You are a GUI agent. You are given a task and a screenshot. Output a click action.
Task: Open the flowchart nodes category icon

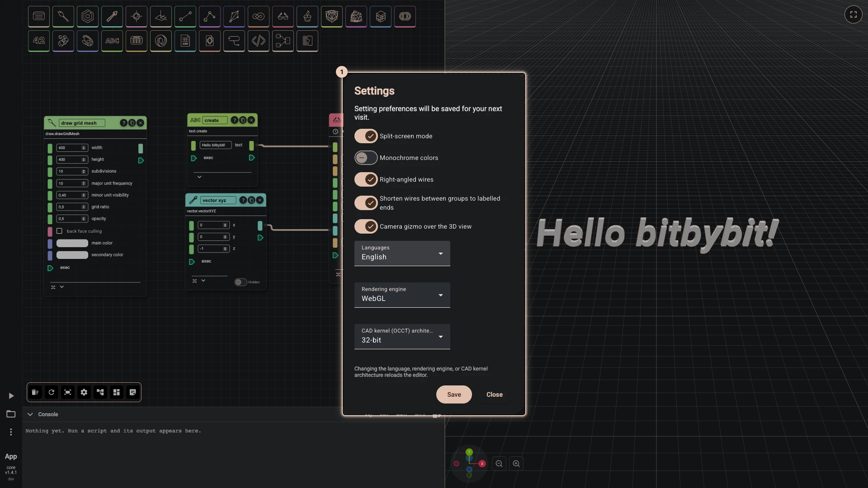click(283, 41)
